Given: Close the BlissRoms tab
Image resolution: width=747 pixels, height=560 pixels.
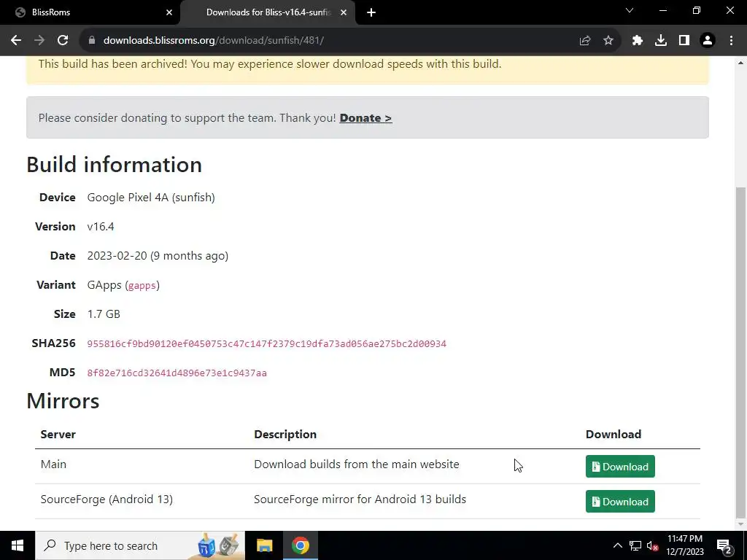Looking at the screenshot, I should (x=169, y=12).
